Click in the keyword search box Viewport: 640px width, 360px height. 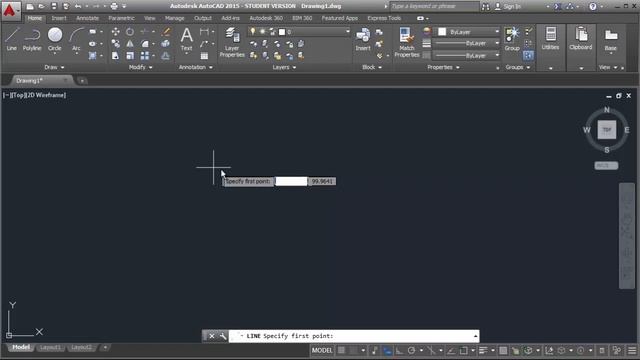434,7
